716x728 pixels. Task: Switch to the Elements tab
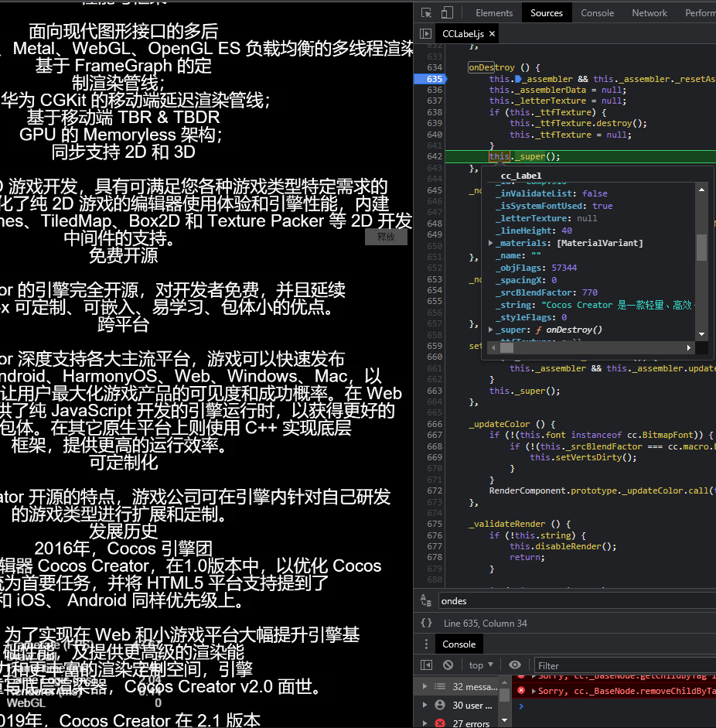494,13
